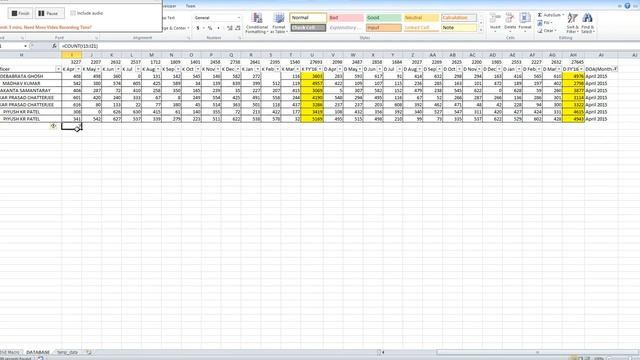
Task: Enable the Include audio checkbox
Action: tap(73, 13)
